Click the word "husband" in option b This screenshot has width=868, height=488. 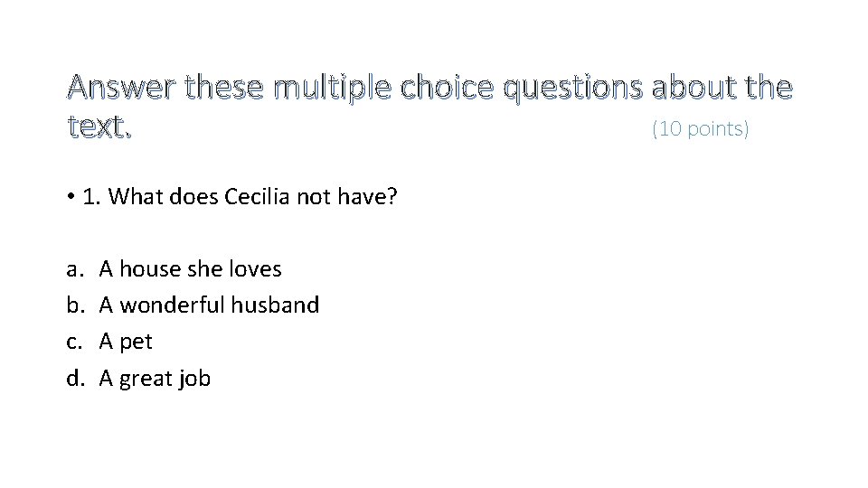[275, 305]
